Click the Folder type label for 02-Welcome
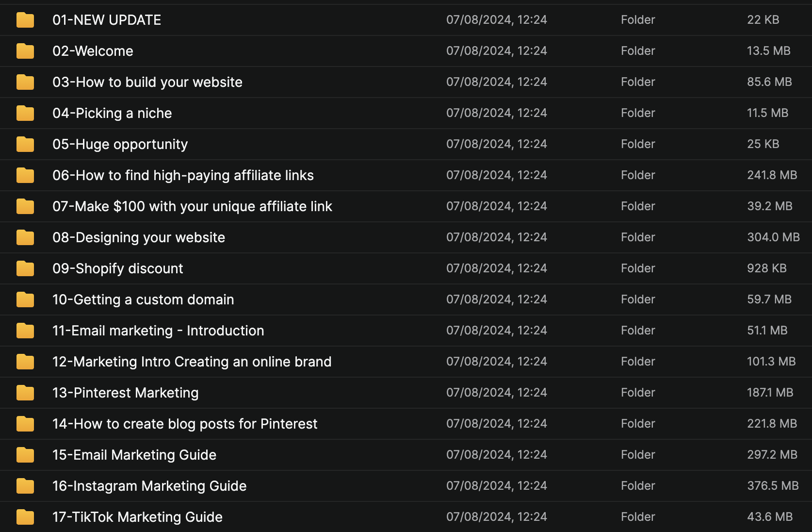Screen dimensions: 812x532 pyautogui.click(x=638, y=51)
